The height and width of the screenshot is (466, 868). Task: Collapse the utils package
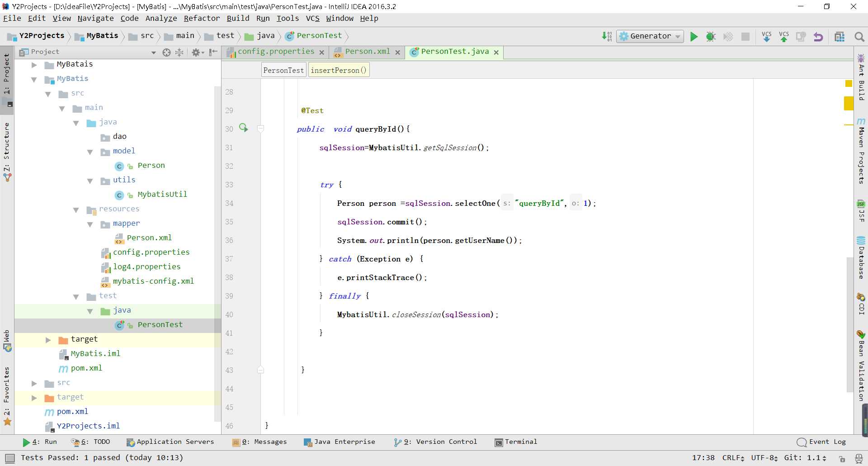pos(90,181)
